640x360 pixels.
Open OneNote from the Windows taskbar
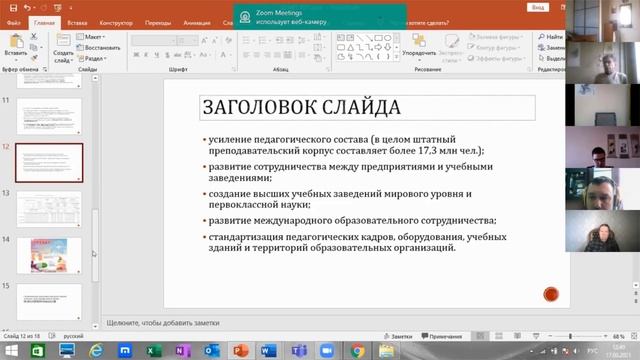[x=183, y=351]
